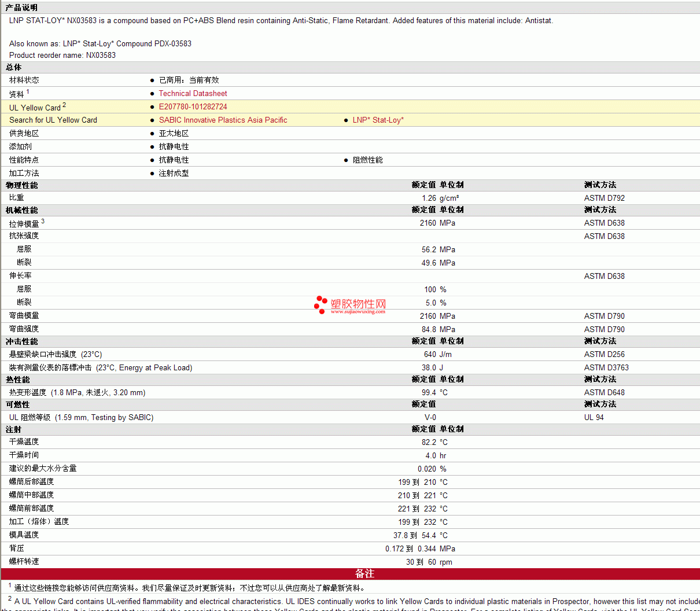Image resolution: width=700 pixels, height=611 pixels.
Task: Click ASTM D256 test method
Action: click(604, 354)
